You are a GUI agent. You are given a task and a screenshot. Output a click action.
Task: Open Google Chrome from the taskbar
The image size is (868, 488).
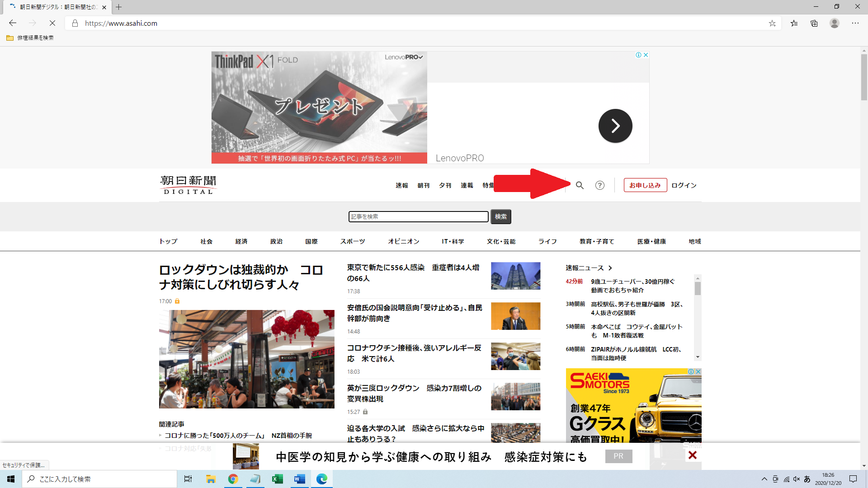tap(233, 479)
